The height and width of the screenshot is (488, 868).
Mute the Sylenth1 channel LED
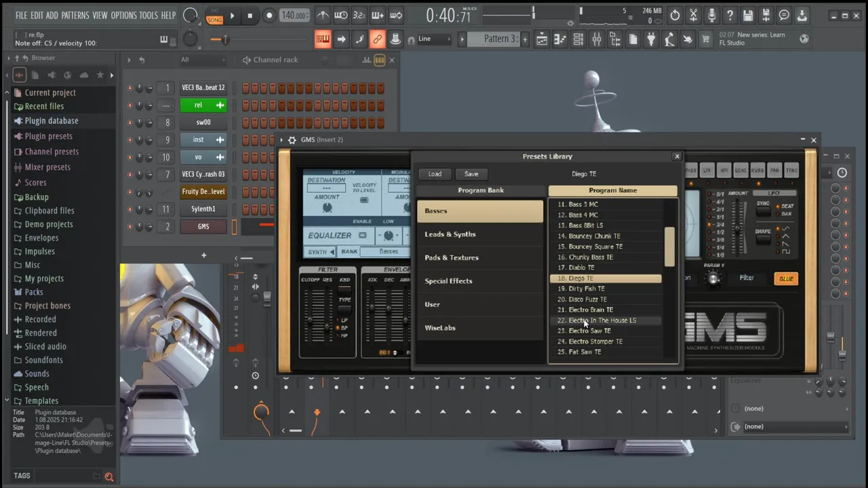coord(130,209)
